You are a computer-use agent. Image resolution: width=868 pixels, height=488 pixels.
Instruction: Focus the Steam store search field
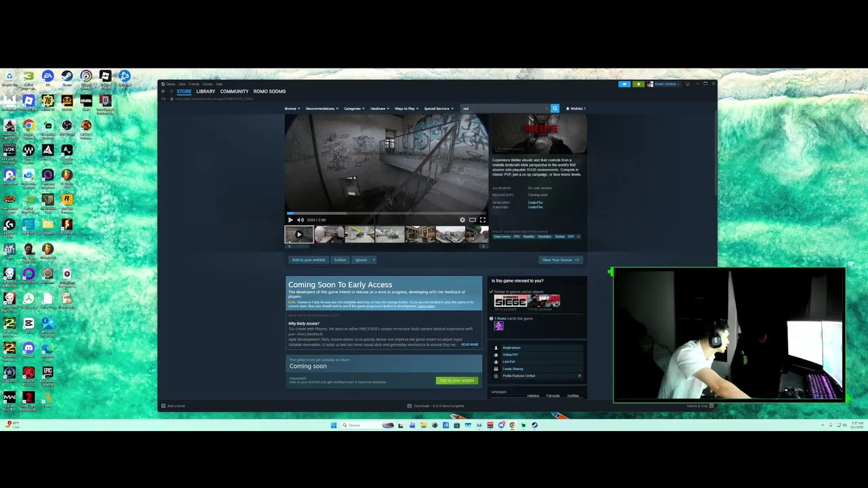click(505, 108)
